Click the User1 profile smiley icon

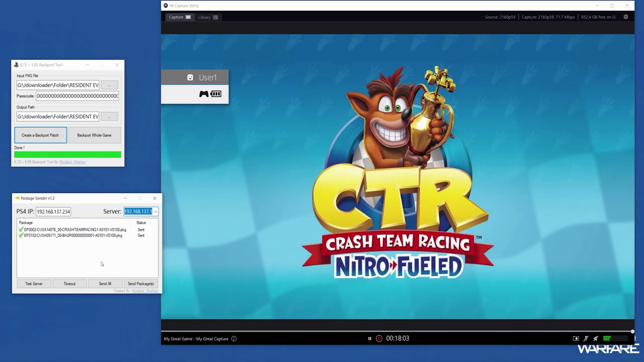(190, 77)
